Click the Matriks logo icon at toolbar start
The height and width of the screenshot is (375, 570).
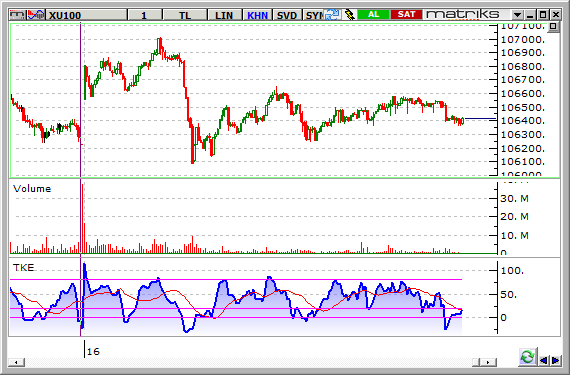tap(17, 15)
